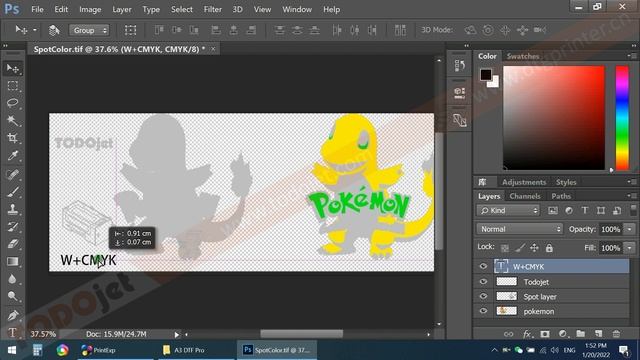640x360 pixels.
Task: Switch to the Swatches tab
Action: [x=523, y=56]
